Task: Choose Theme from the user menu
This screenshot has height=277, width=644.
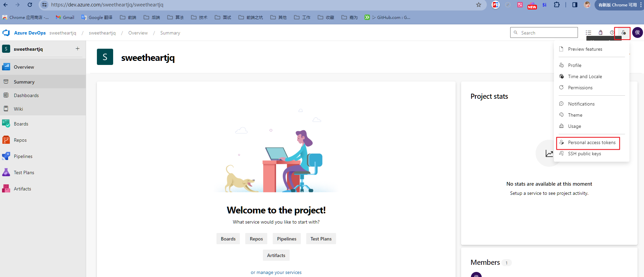Action: coord(575,115)
